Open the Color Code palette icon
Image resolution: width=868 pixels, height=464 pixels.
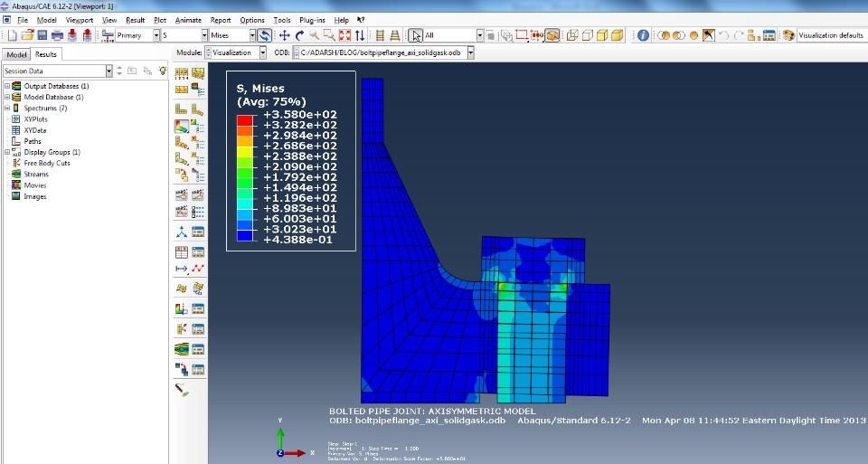pyautogui.click(x=788, y=35)
